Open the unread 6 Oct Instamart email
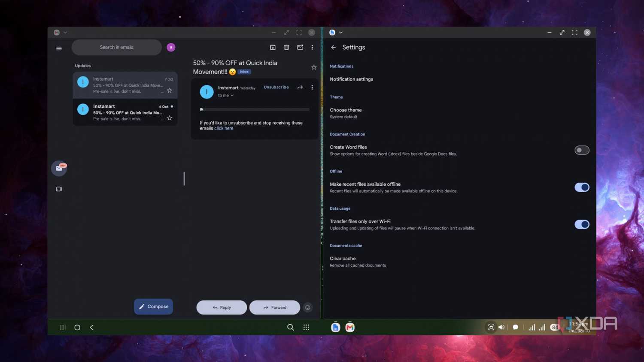 125,112
